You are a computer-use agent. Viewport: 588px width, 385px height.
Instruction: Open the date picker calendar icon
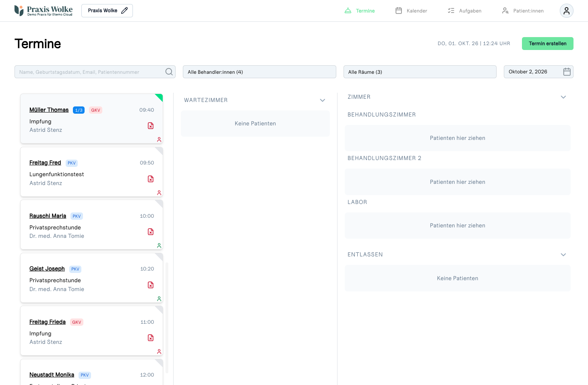pos(567,72)
